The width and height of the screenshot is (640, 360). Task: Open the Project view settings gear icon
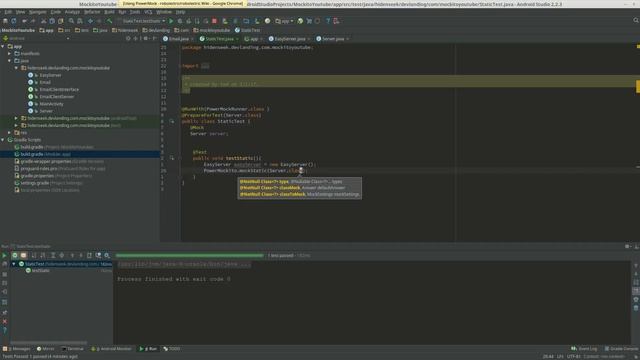(x=146, y=38)
